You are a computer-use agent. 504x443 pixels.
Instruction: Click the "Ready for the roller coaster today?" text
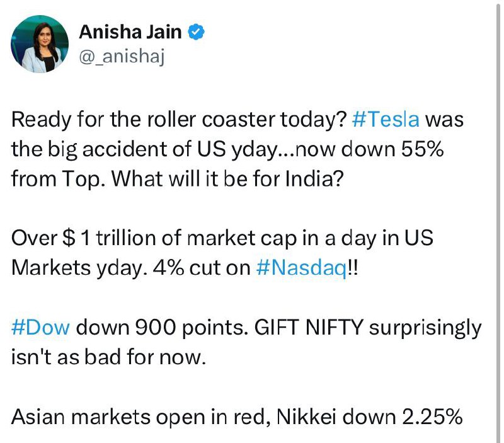pos(179,119)
